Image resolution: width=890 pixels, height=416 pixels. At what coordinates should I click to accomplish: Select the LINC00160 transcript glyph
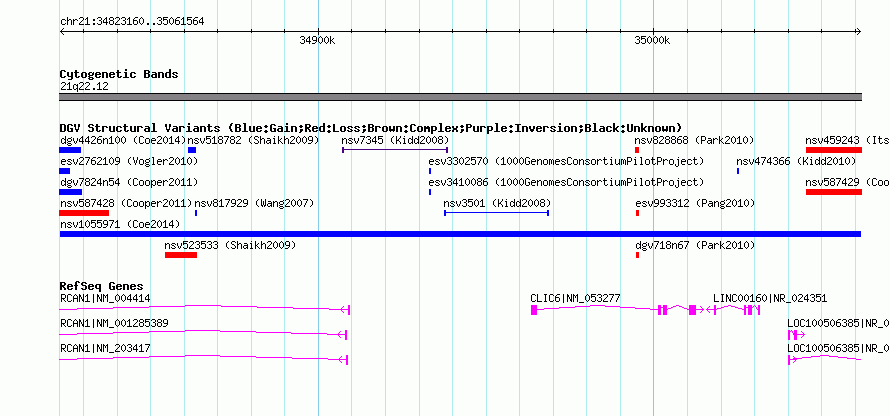[x=734, y=309]
